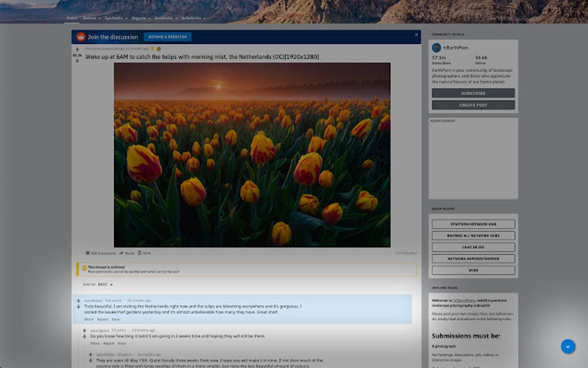The width and height of the screenshot is (588, 368).
Task: Subscribe to r/EarthPorn
Action: click(x=473, y=93)
